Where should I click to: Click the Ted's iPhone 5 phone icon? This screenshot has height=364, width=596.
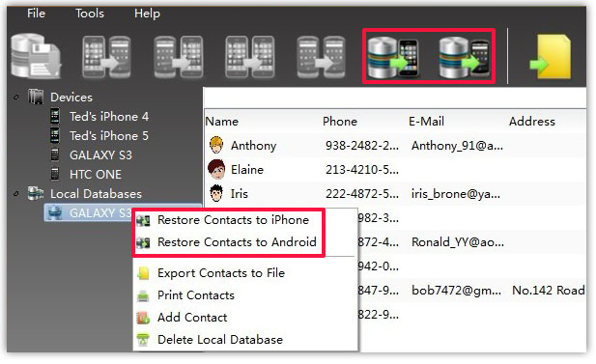(55, 135)
